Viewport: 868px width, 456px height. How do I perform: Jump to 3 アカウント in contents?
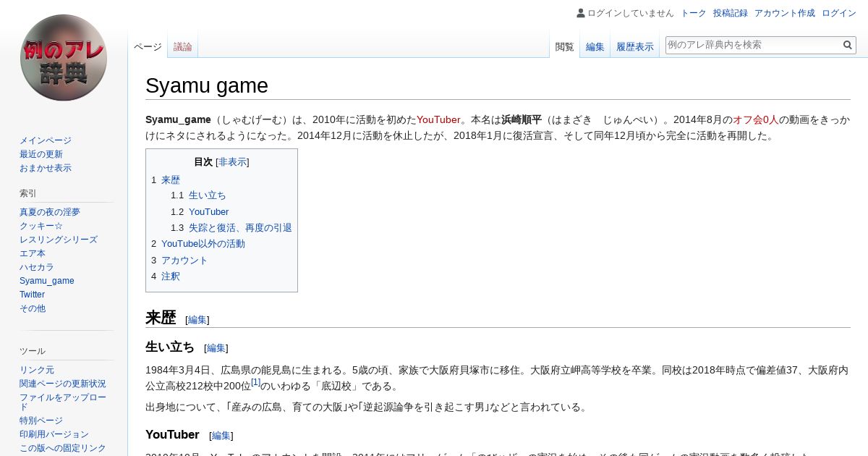(179, 260)
